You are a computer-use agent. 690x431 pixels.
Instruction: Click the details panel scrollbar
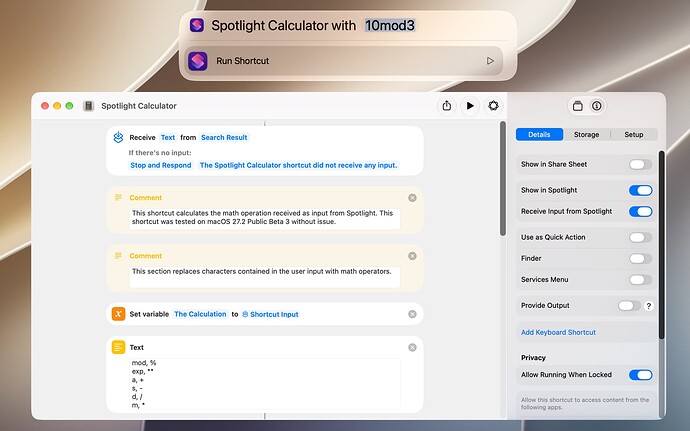click(x=661, y=245)
